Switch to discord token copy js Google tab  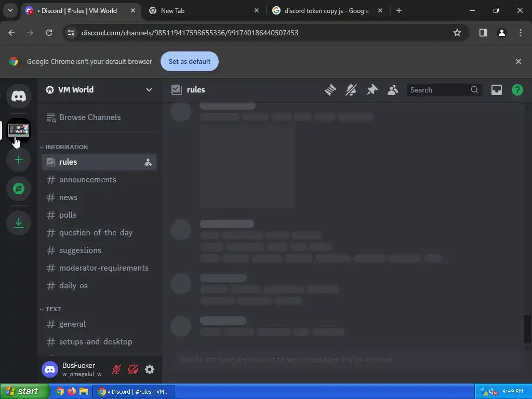pyautogui.click(x=326, y=11)
